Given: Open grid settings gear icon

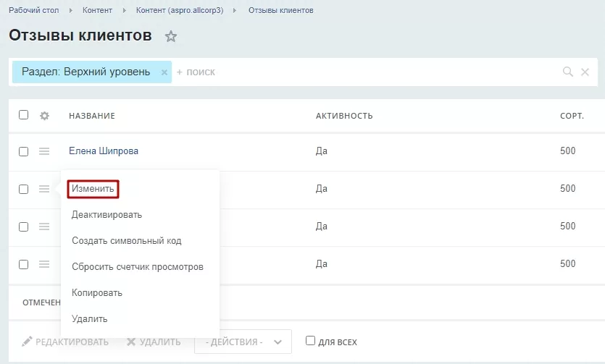Looking at the screenshot, I should (44, 116).
